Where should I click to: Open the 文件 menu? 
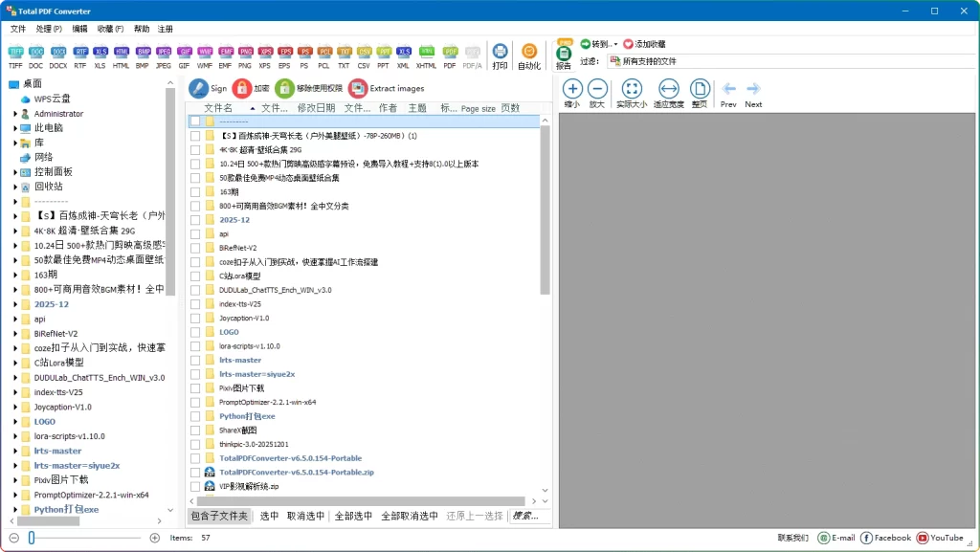[x=17, y=29]
